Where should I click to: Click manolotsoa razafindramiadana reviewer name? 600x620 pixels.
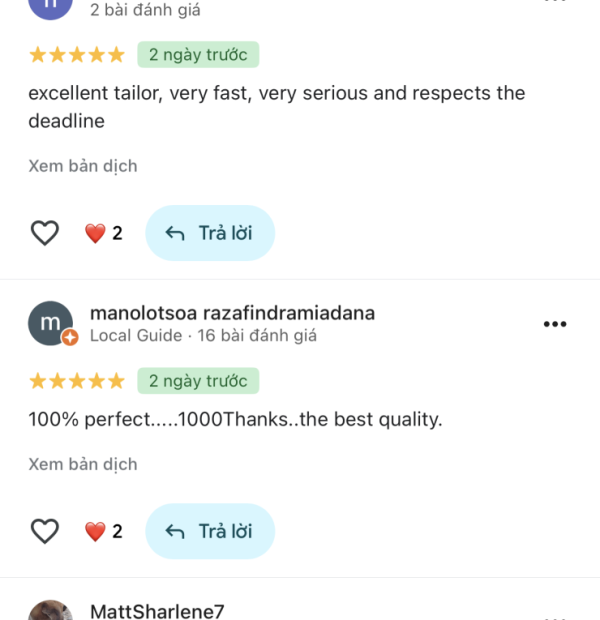pyautogui.click(x=232, y=313)
